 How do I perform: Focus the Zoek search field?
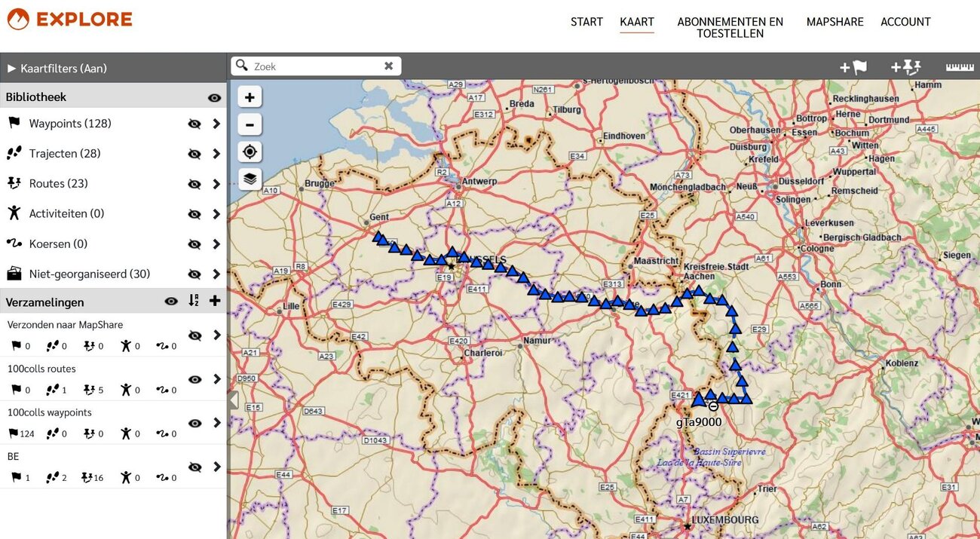pos(317,66)
